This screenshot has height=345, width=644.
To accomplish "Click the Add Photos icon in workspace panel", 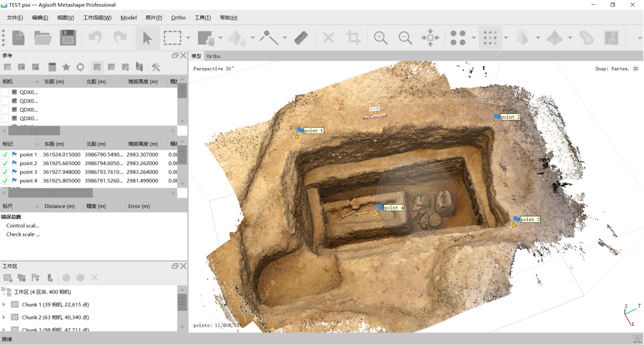I will coord(22,278).
